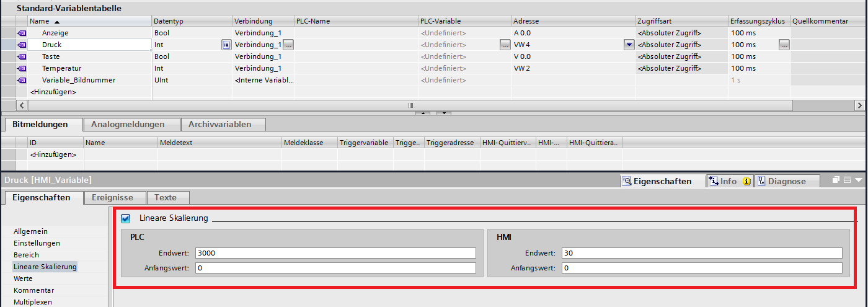Select Bereich in the properties navigation
The width and height of the screenshot is (868, 307).
26,255
